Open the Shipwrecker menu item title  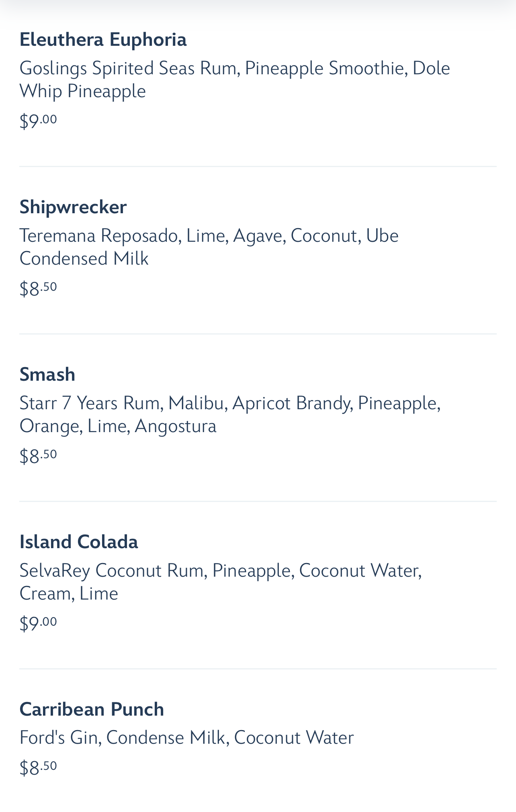point(73,207)
